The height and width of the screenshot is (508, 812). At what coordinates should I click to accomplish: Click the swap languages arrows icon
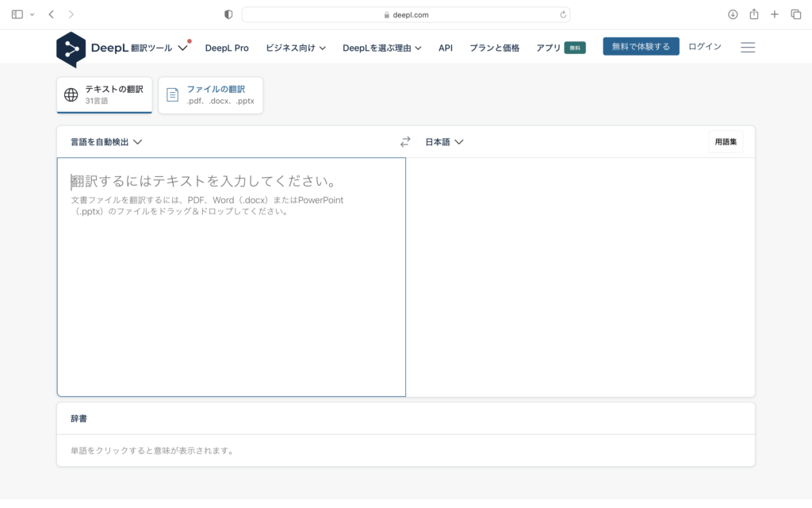[405, 141]
